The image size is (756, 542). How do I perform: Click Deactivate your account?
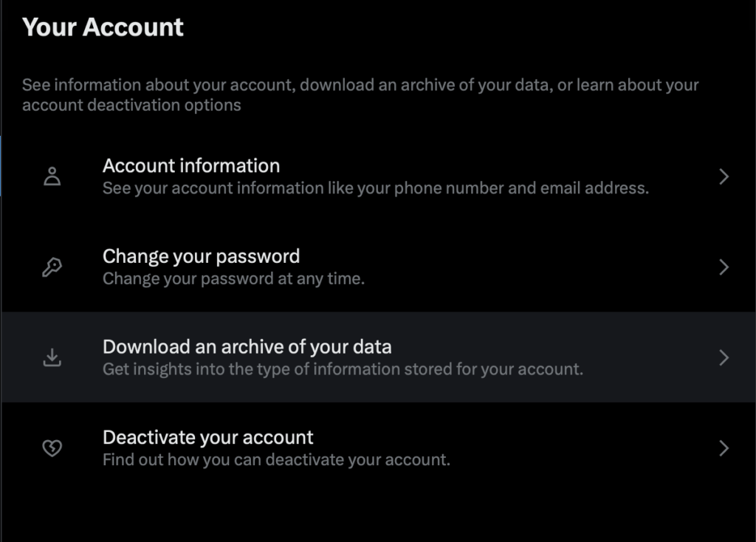207,436
